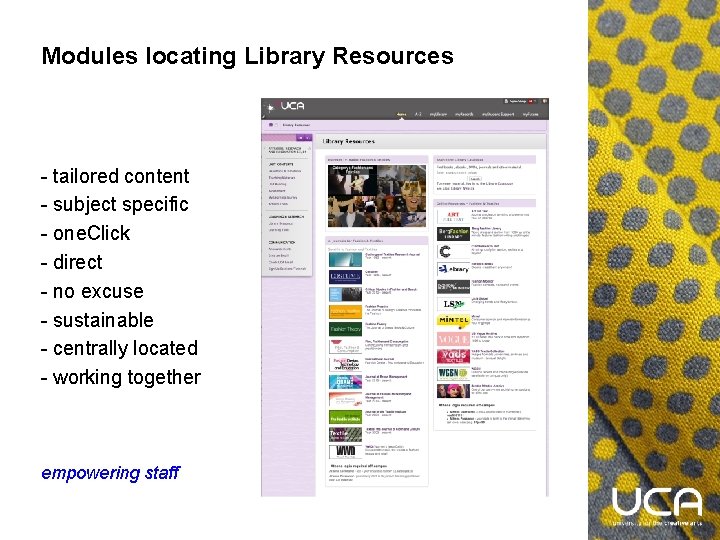The height and width of the screenshot is (540, 720).
Task: Click the blue italic text empowering staff
Action: pos(110,472)
